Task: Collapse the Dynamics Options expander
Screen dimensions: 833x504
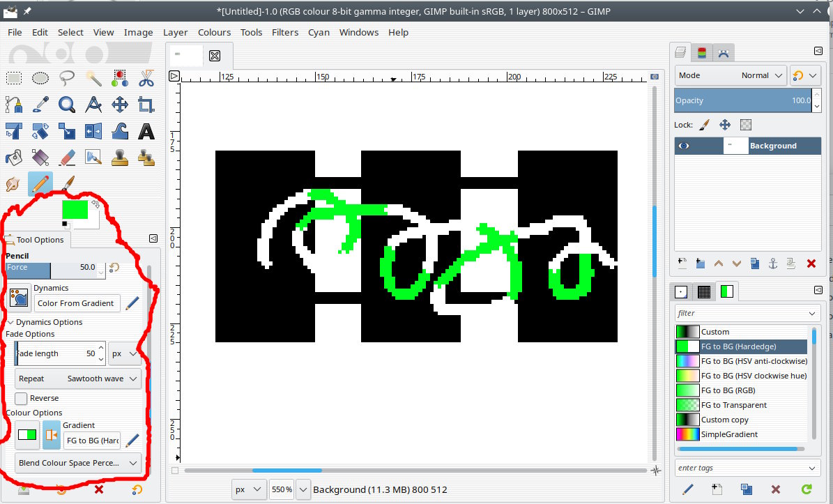Action: tap(10, 322)
